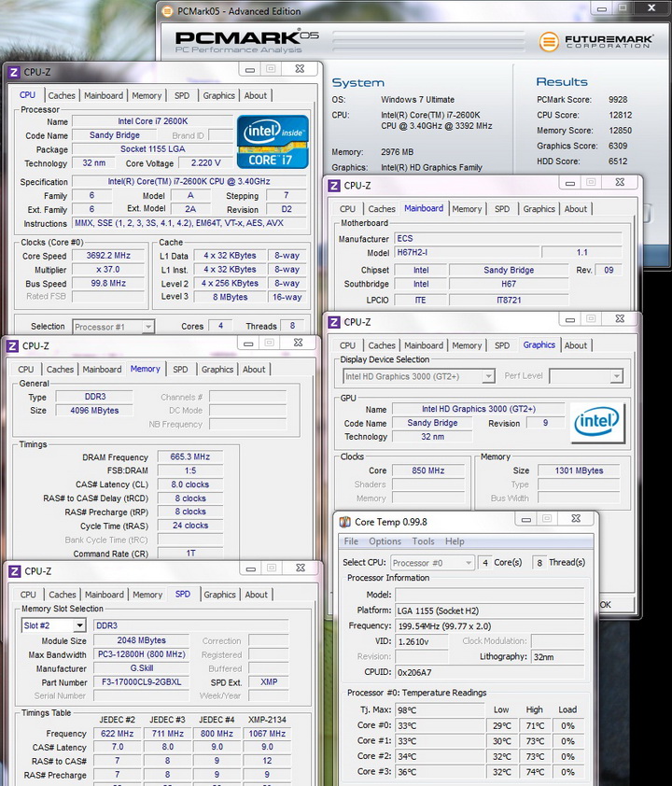Viewport: 672px width, 786px height.
Task: Select Caches tab in SPD window
Action: tap(63, 595)
